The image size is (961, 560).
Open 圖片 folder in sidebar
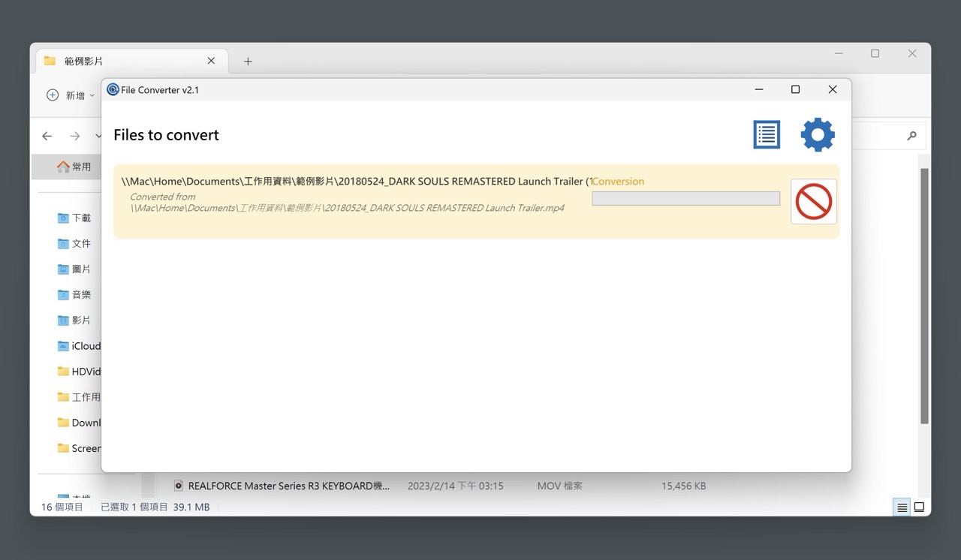point(74,269)
